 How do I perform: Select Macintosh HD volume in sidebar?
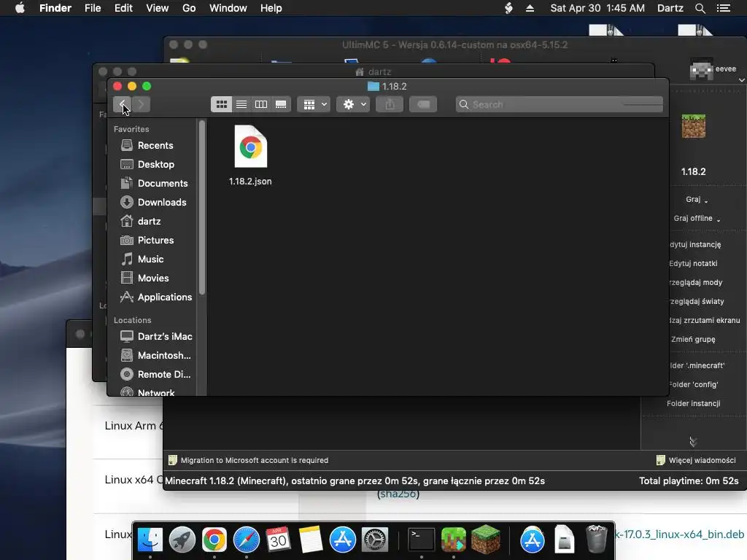tap(164, 355)
